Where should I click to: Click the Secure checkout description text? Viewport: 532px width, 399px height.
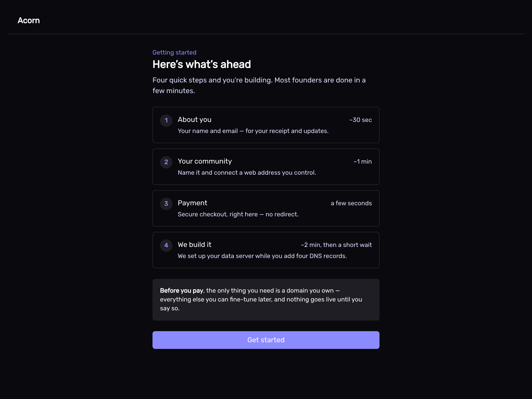click(x=238, y=214)
